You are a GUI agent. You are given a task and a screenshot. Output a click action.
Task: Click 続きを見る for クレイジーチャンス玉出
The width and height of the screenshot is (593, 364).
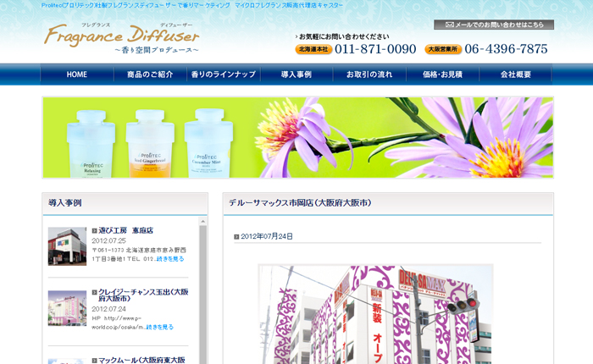pos(159,327)
